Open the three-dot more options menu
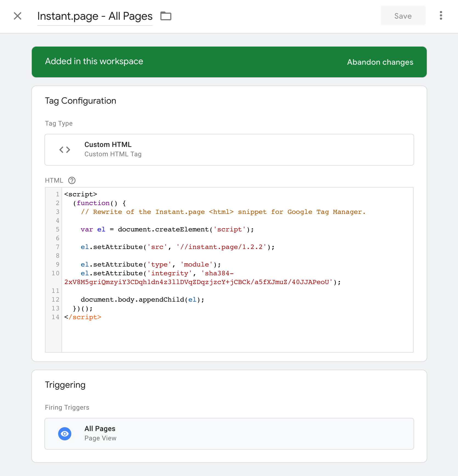This screenshot has width=458, height=476. 441,16
